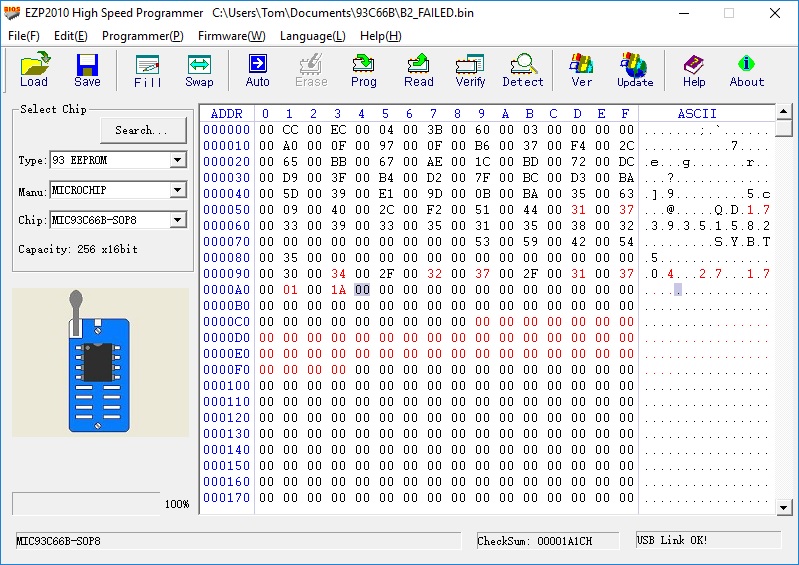This screenshot has width=799, height=565.
Task: Click the Detect chip icon
Action: tap(523, 69)
